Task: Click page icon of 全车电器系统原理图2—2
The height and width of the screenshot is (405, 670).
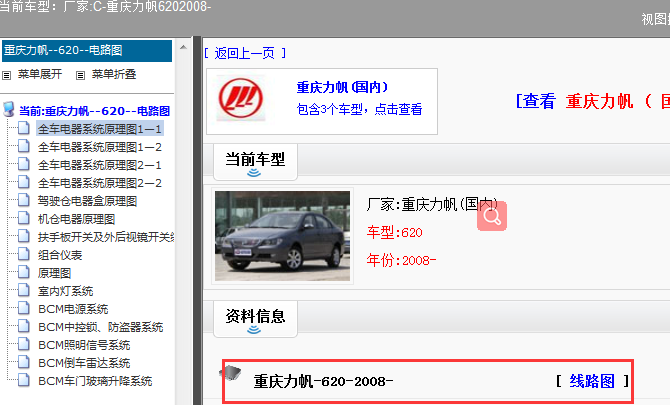Action: pyautogui.click(x=24, y=182)
